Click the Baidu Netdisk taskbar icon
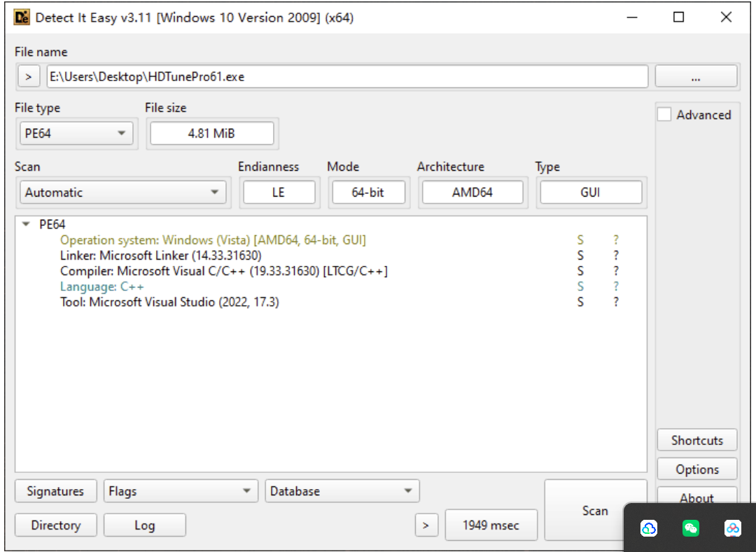 733,529
